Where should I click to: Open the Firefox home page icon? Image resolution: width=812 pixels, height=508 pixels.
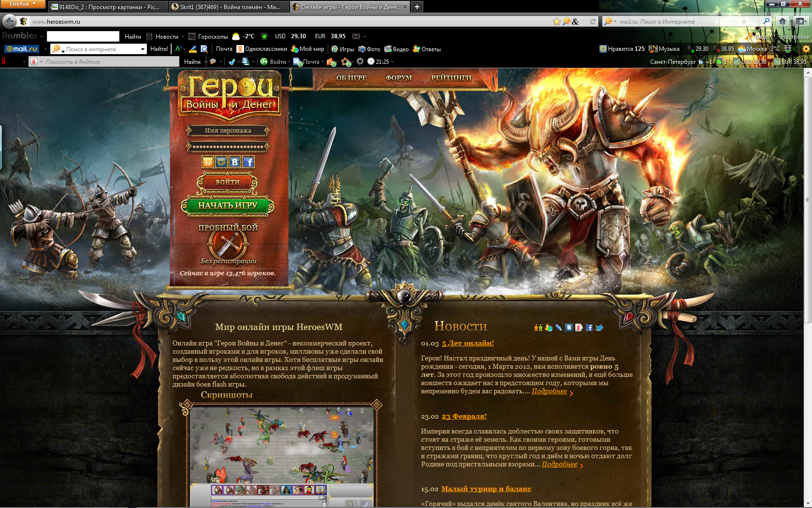(x=783, y=21)
